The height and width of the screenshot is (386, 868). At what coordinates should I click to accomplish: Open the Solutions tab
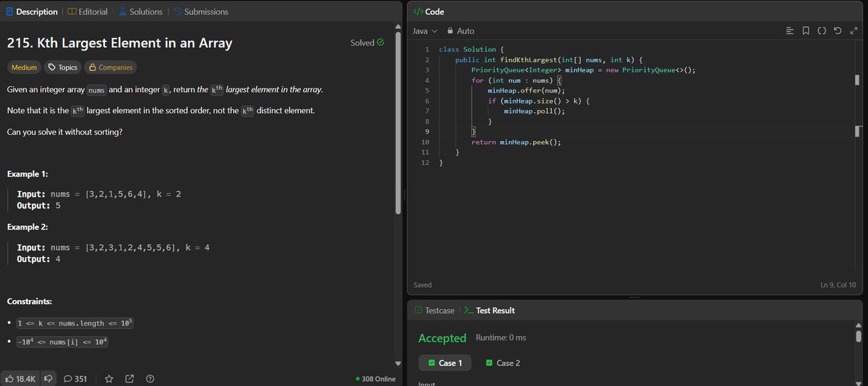point(140,12)
